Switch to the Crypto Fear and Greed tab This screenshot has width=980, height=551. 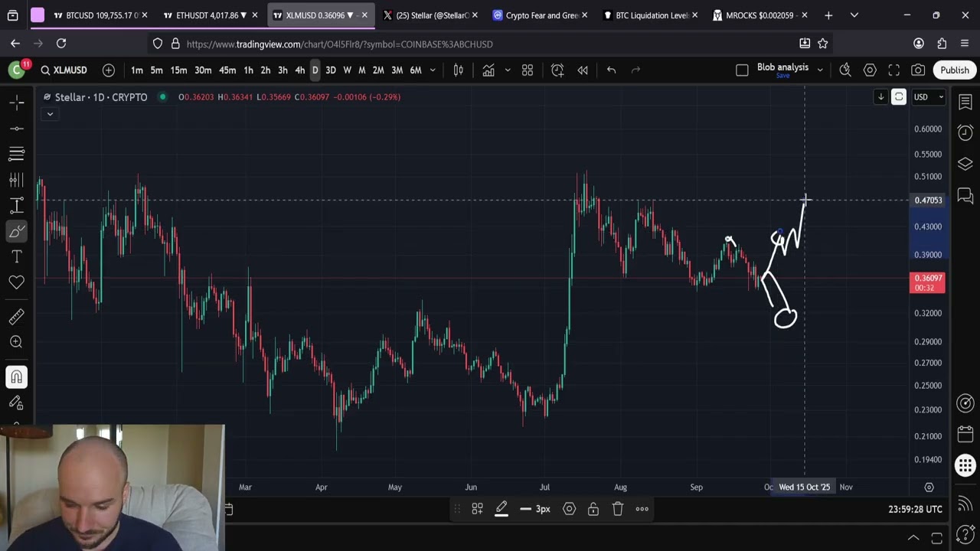[x=540, y=15]
